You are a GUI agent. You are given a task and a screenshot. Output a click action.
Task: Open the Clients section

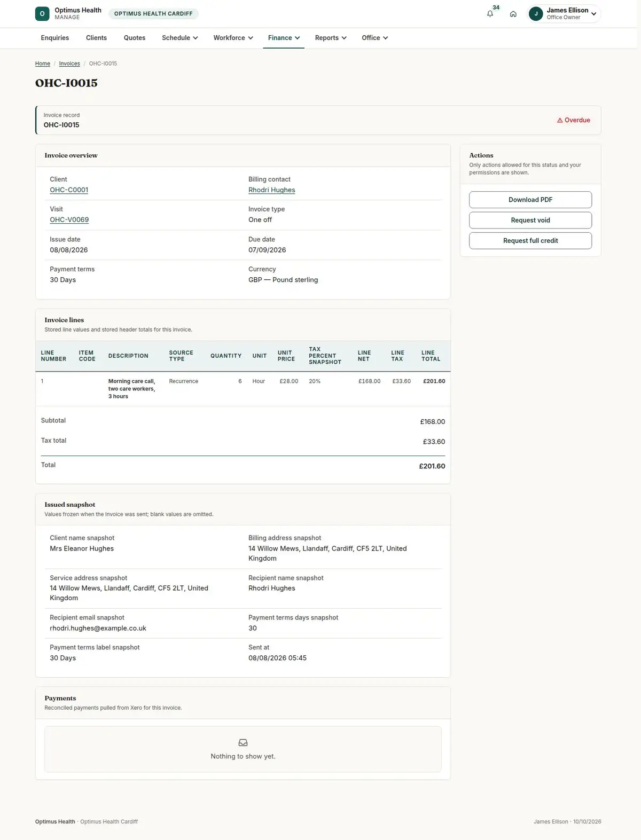[x=96, y=38]
